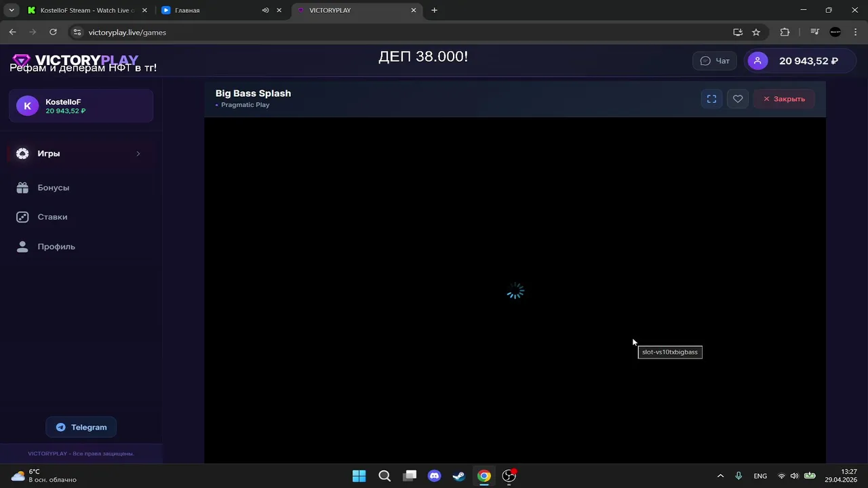Screen dimensions: 868x488
Task: Open the purple user account icon
Action: (x=757, y=61)
